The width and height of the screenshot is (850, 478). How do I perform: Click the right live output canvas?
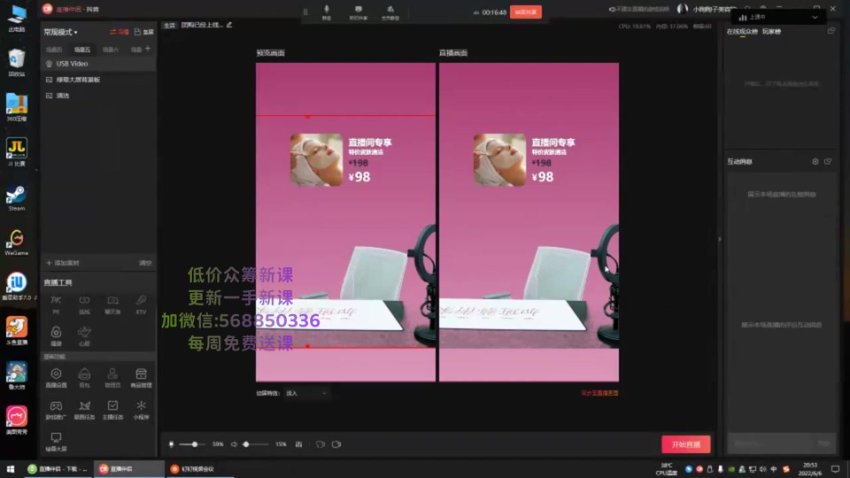coord(529,222)
